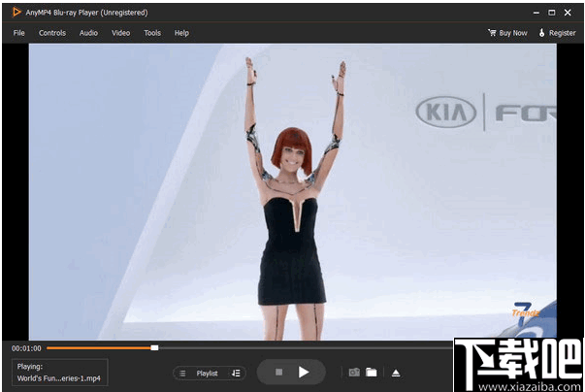Click the Playing file name box
585x392 pixels.
pyautogui.click(x=60, y=373)
